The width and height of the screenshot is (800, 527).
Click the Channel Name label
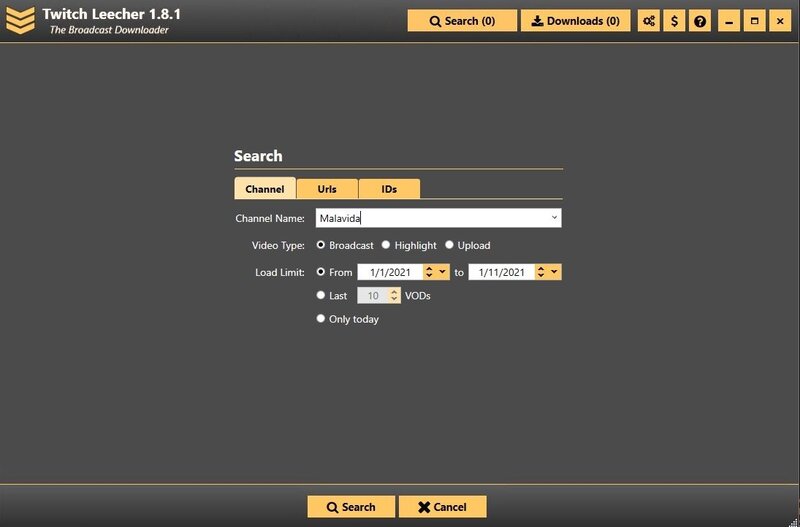pyautogui.click(x=269, y=218)
